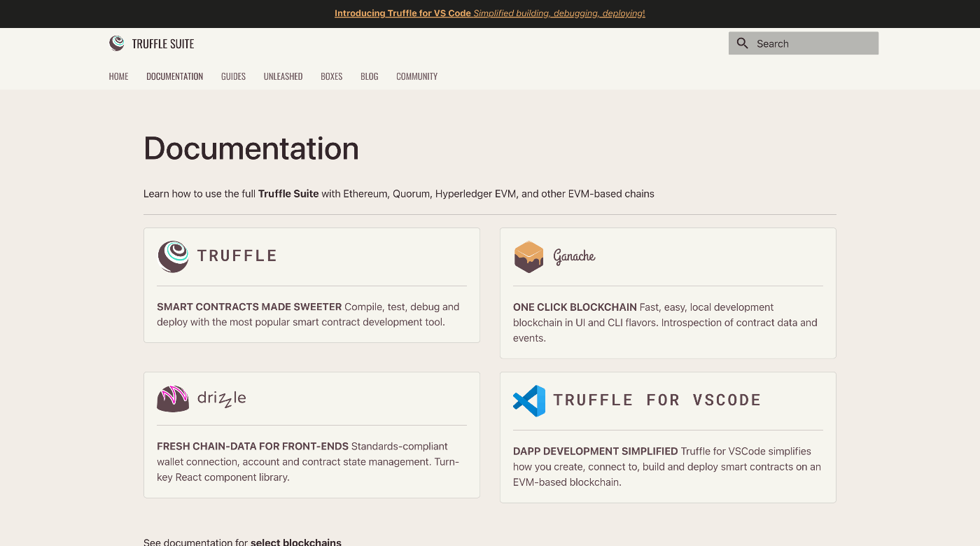The height and width of the screenshot is (546, 980).
Task: Click 'See documentation for select blockchains' text
Action: tap(242, 542)
